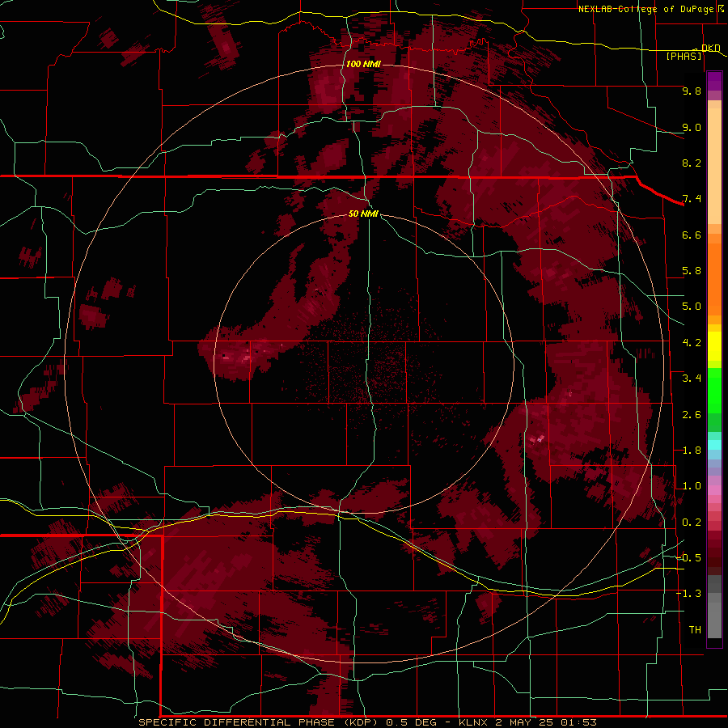
Task: Click the 0.2 value on the color scale
Action: [692, 523]
